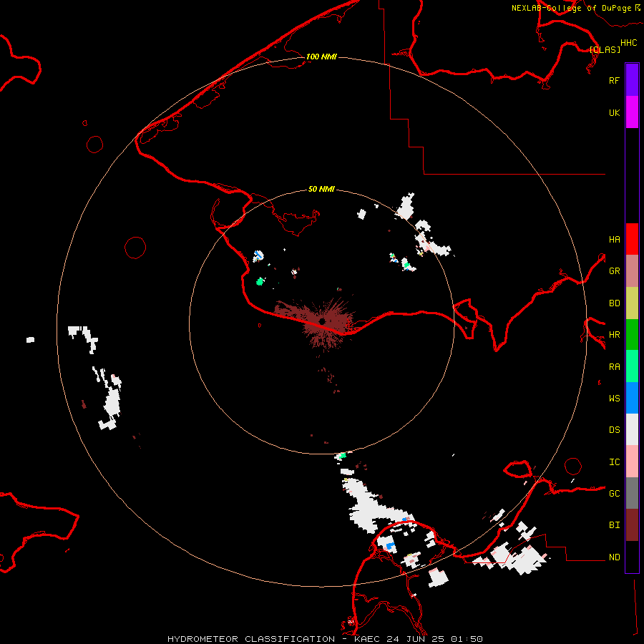
Task: Click the 'BI' legend label
Action: [x=614, y=525]
